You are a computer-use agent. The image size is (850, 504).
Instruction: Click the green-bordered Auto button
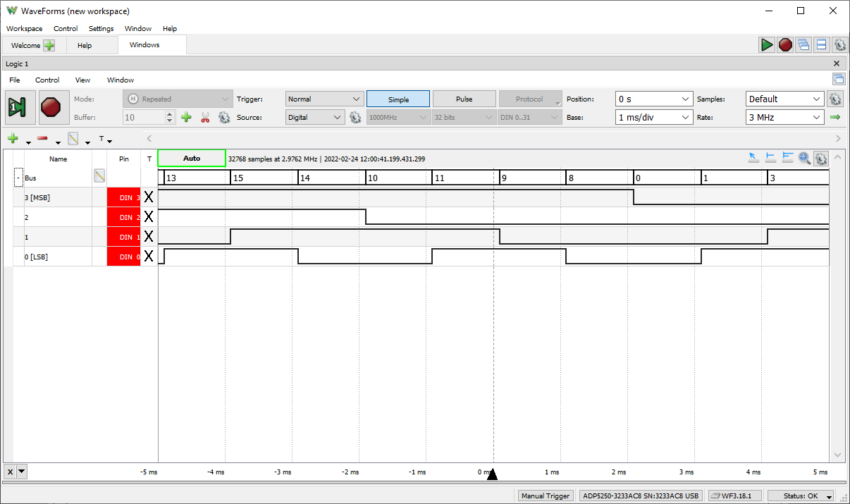point(192,159)
